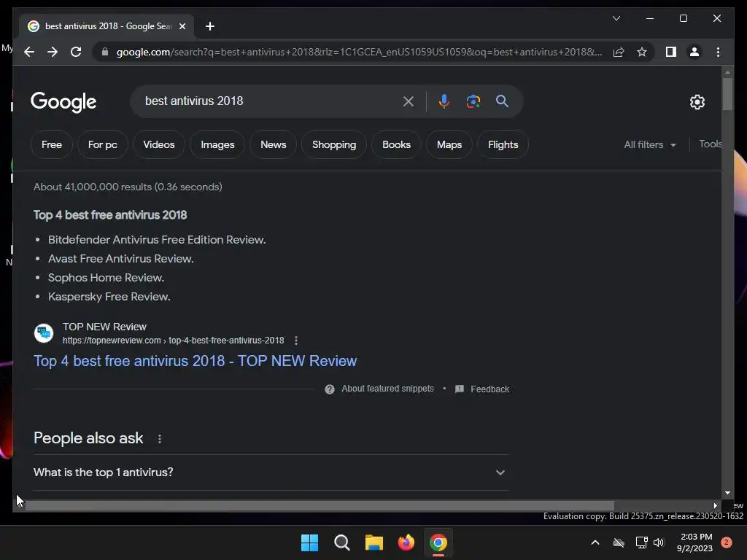Apply the Free filter chip
This screenshot has height=560, width=747.
point(52,144)
